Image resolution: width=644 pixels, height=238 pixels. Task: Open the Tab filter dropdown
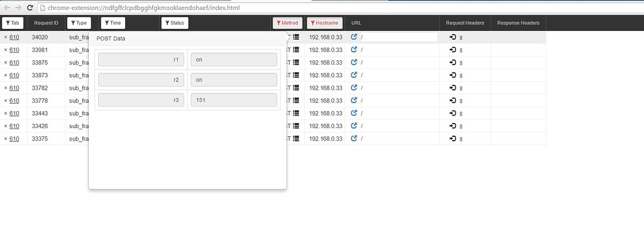[13, 23]
